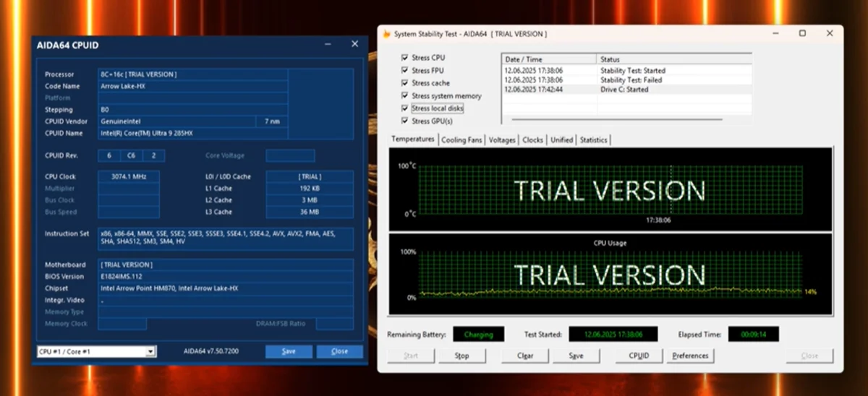Select the 'Stability Test: Started' log row
This screenshot has width=868, height=396.
626,71
